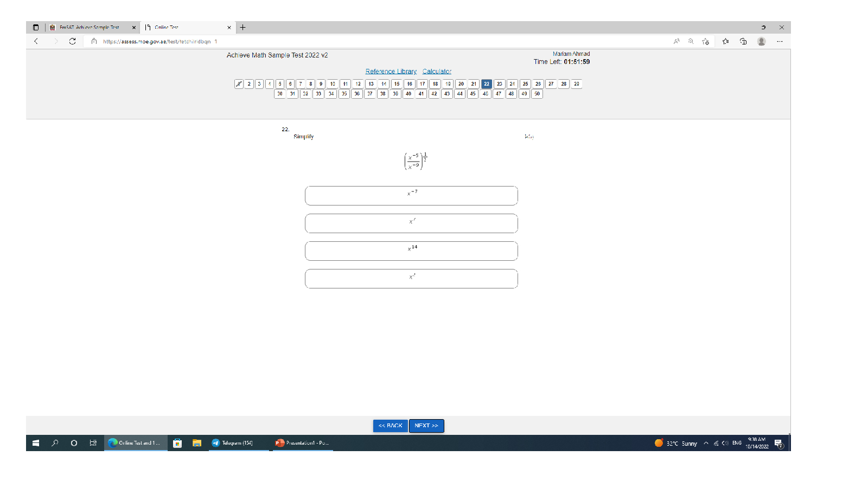Go to question 50 in navigator

(537, 94)
